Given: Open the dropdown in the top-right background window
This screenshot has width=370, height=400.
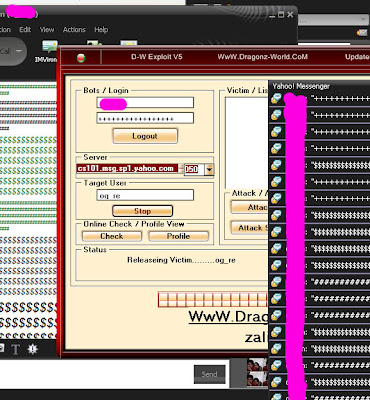Looking at the screenshot, I should [x=363, y=20].
